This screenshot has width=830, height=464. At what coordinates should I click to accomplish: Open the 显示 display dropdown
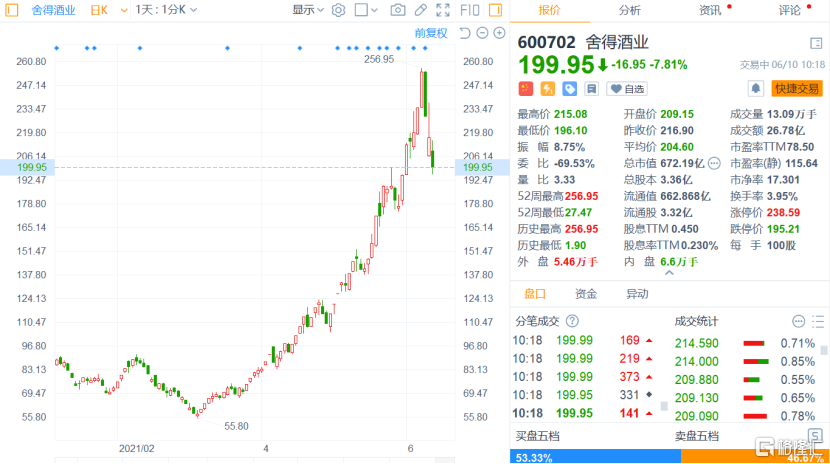tap(308, 10)
